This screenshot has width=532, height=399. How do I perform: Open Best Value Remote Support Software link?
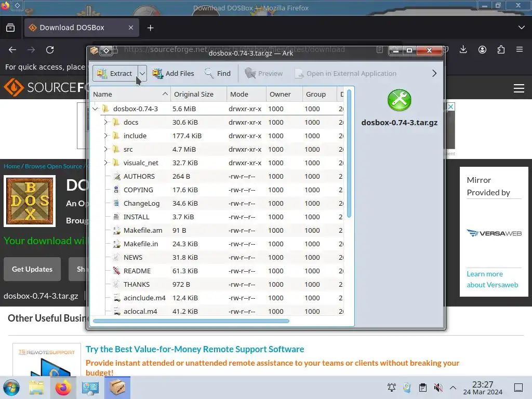(195, 349)
